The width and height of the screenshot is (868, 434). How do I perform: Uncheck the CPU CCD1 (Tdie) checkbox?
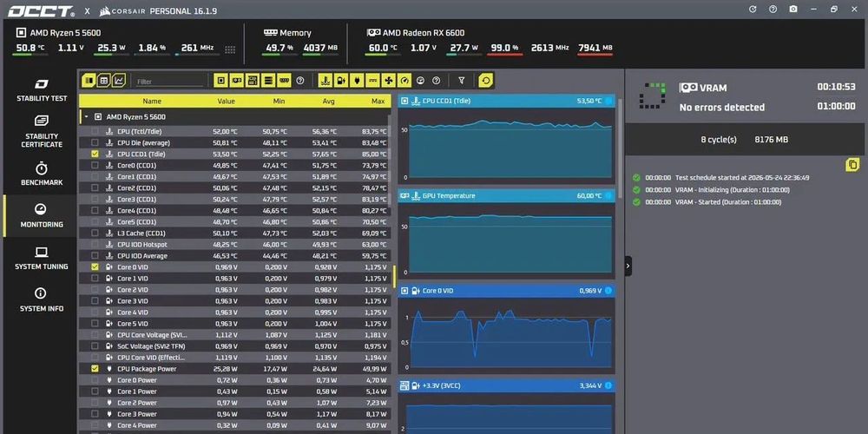click(95, 154)
